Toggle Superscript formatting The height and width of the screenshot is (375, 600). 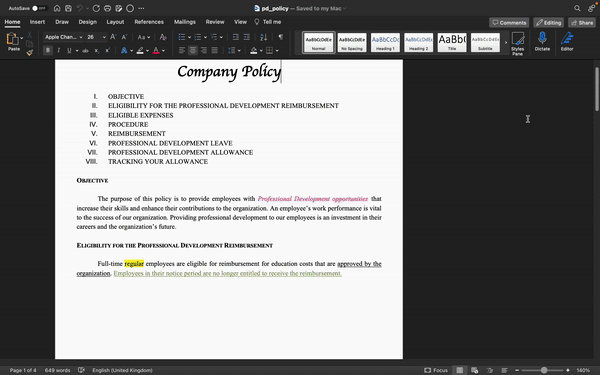click(x=108, y=50)
